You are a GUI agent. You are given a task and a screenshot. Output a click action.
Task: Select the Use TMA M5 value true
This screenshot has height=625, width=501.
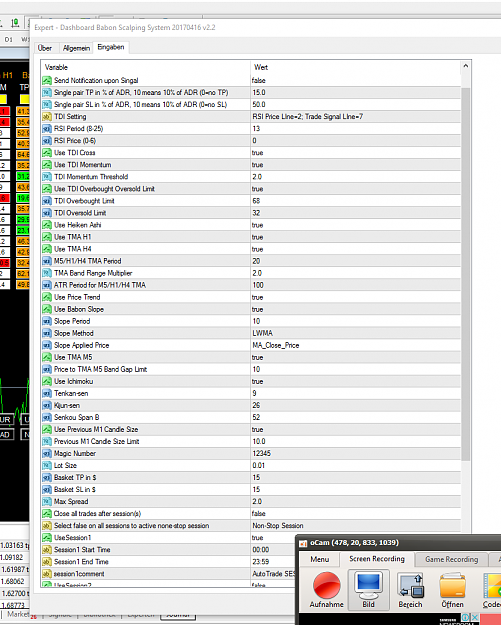pos(257,358)
